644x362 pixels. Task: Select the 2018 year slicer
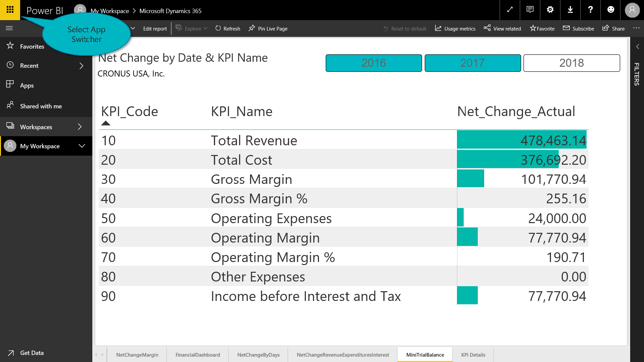571,63
